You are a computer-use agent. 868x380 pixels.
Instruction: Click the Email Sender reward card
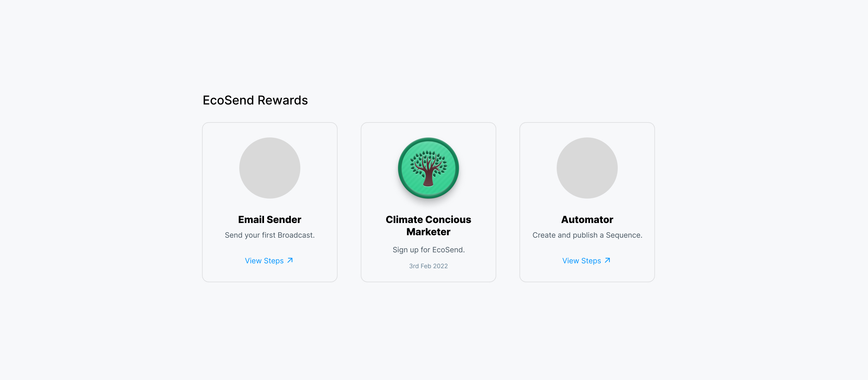[x=269, y=202]
